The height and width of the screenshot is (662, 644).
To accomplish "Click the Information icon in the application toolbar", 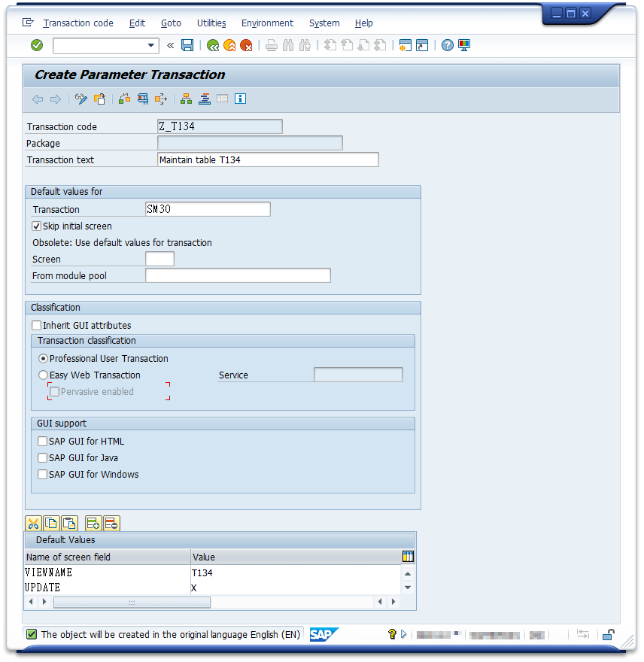I will point(239,99).
